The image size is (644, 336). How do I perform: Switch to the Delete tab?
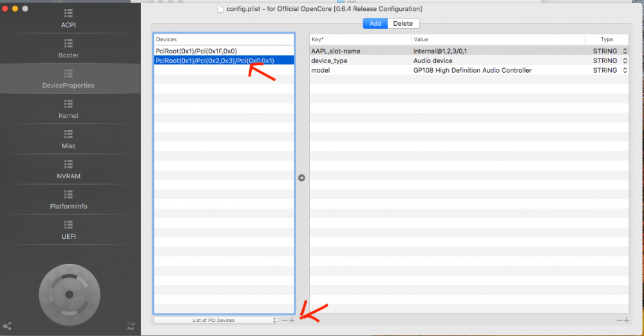tap(403, 23)
